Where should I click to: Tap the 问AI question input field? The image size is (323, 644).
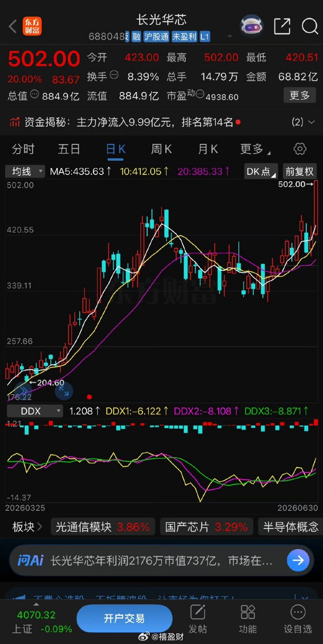pyautogui.click(x=161, y=560)
